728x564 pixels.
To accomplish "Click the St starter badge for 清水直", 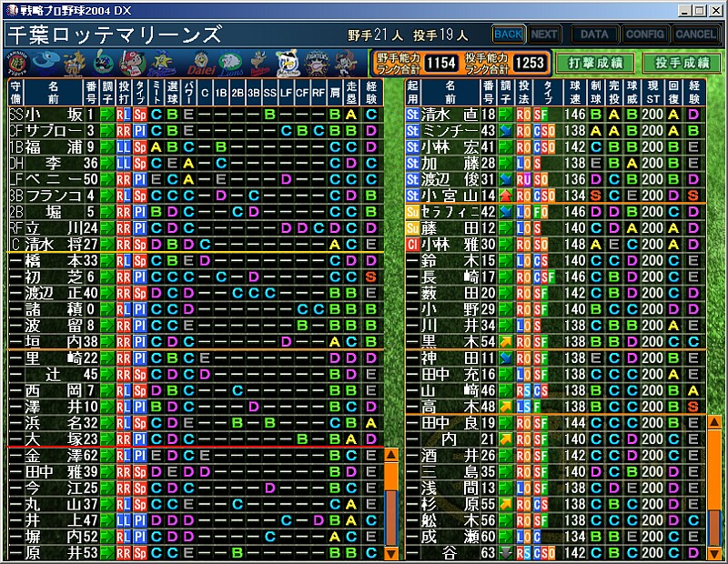I will 412,115.
